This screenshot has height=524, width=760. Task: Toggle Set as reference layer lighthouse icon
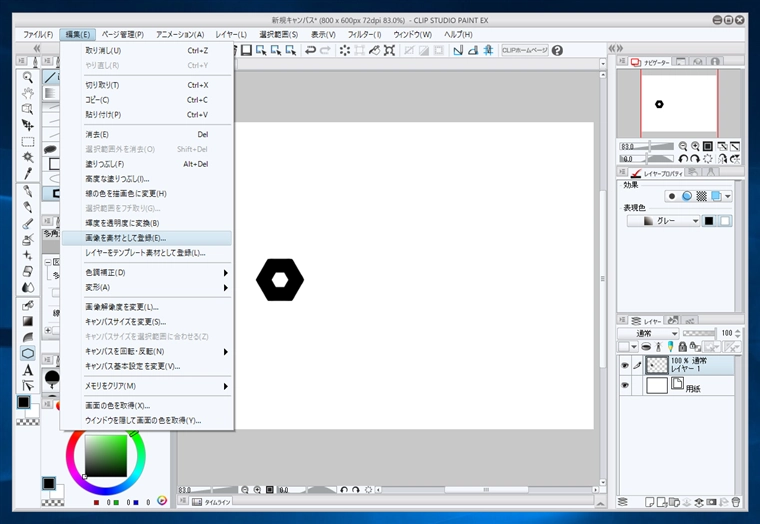click(658, 347)
